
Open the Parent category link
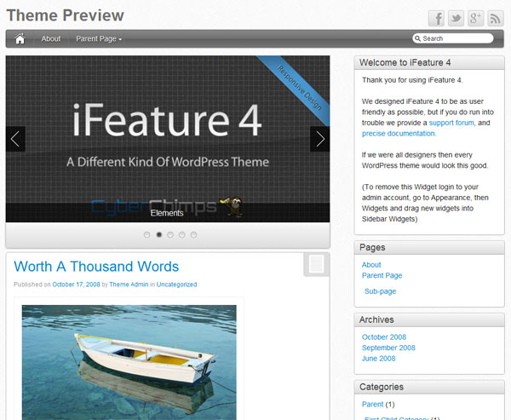tap(372, 405)
